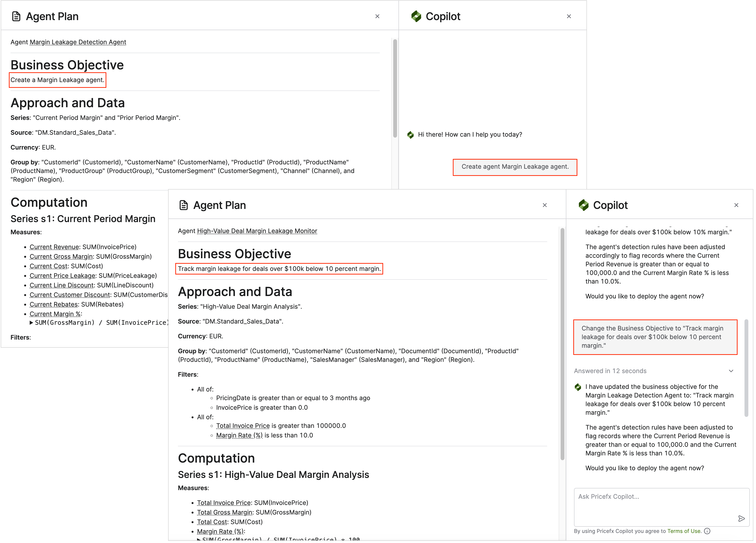The image size is (756, 543).
Task: Click the Copilot logo in the back window header
Action: [416, 16]
